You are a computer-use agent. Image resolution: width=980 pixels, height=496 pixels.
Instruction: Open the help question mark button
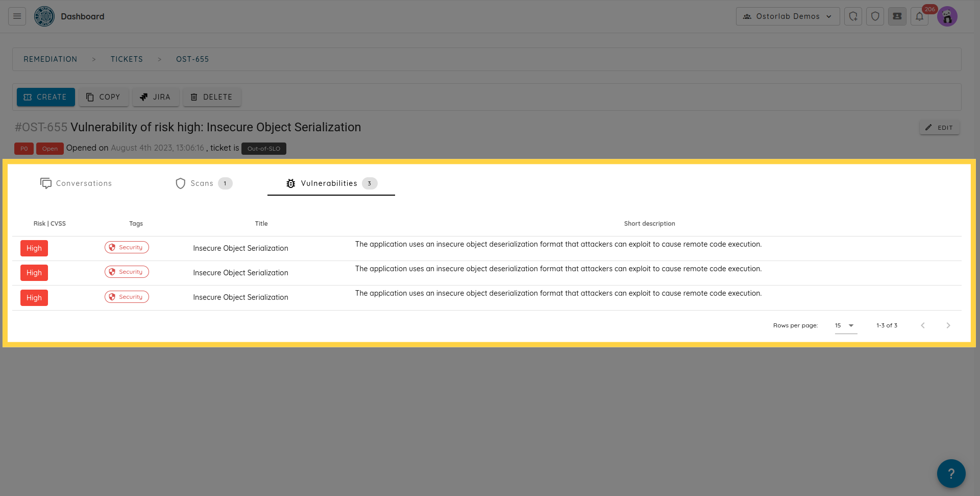(x=951, y=474)
